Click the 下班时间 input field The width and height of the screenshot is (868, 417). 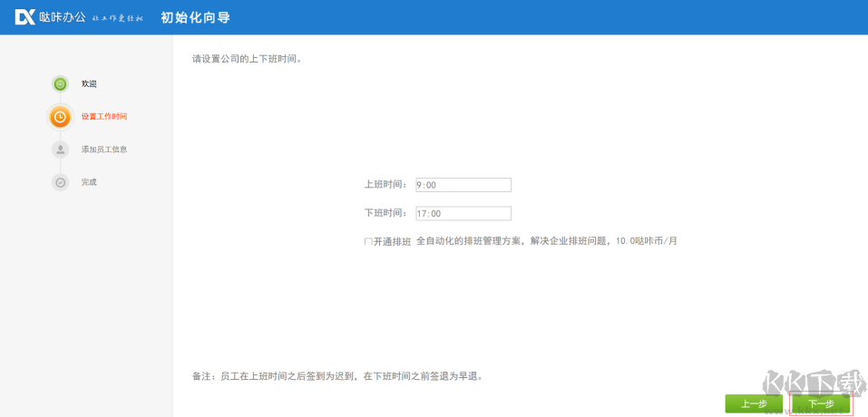(463, 213)
